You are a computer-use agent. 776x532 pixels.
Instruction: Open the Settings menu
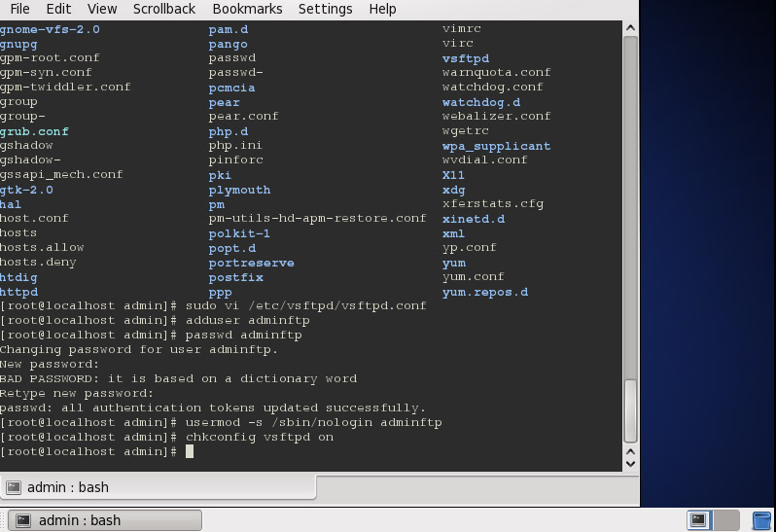325,9
